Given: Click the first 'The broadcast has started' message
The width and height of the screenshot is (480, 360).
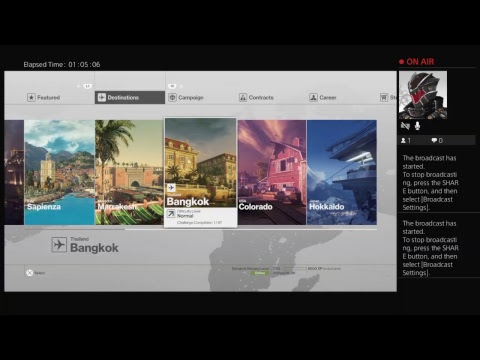Looking at the screenshot, I should (x=430, y=183).
